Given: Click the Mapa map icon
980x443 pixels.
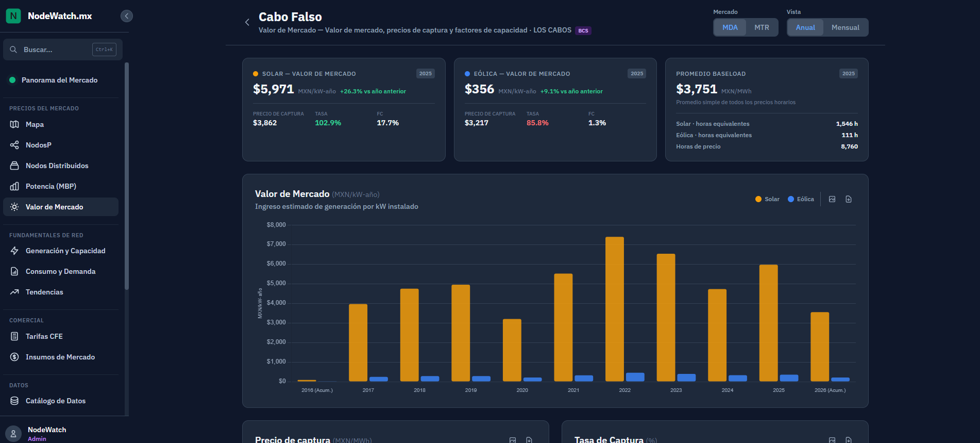Looking at the screenshot, I should [x=14, y=124].
